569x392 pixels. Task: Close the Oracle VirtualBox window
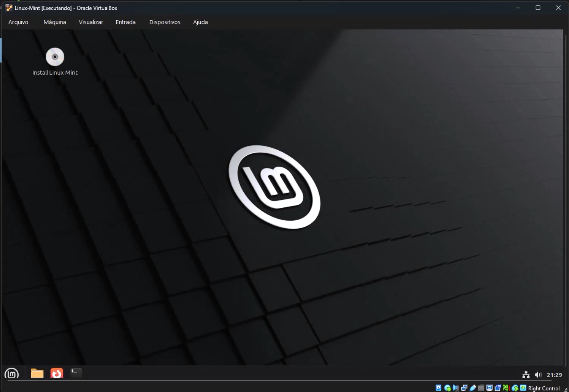click(x=558, y=8)
